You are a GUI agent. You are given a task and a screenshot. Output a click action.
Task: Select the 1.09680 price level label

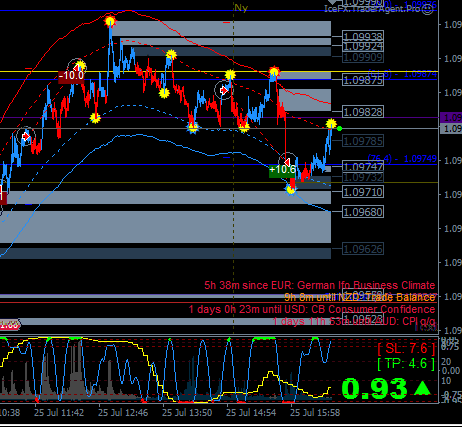click(363, 212)
